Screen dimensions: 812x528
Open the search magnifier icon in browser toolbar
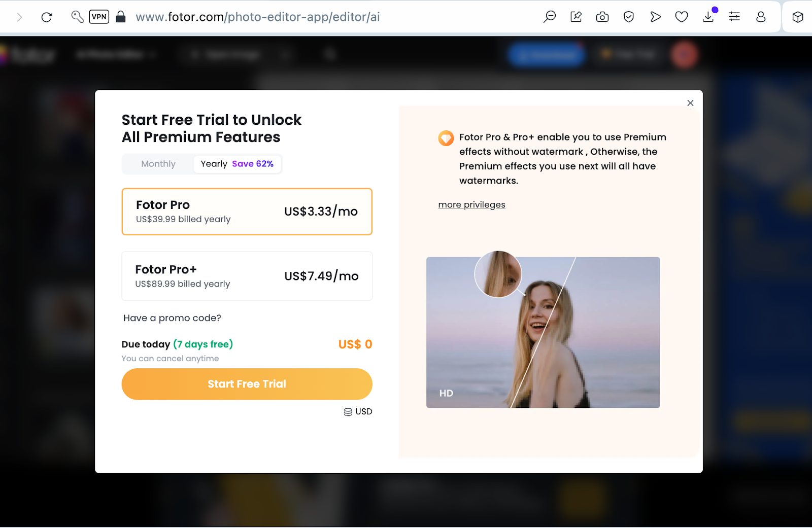(x=550, y=17)
